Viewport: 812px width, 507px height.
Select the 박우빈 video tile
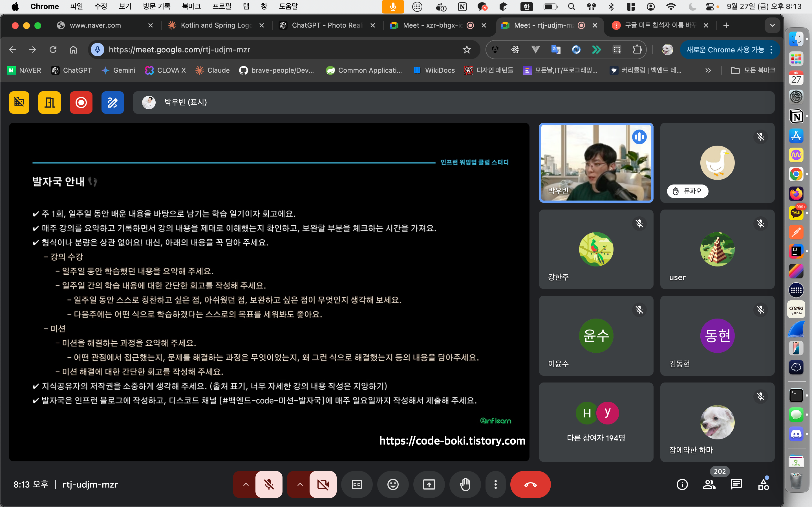596,163
